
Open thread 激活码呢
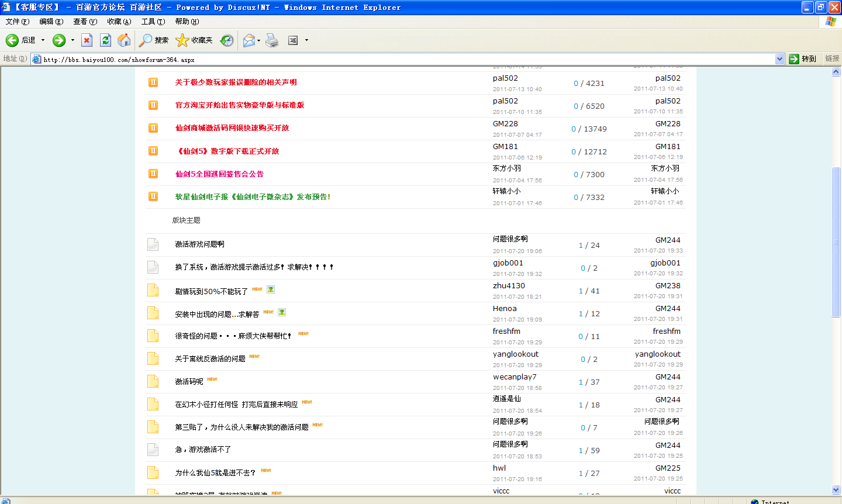pos(189,381)
